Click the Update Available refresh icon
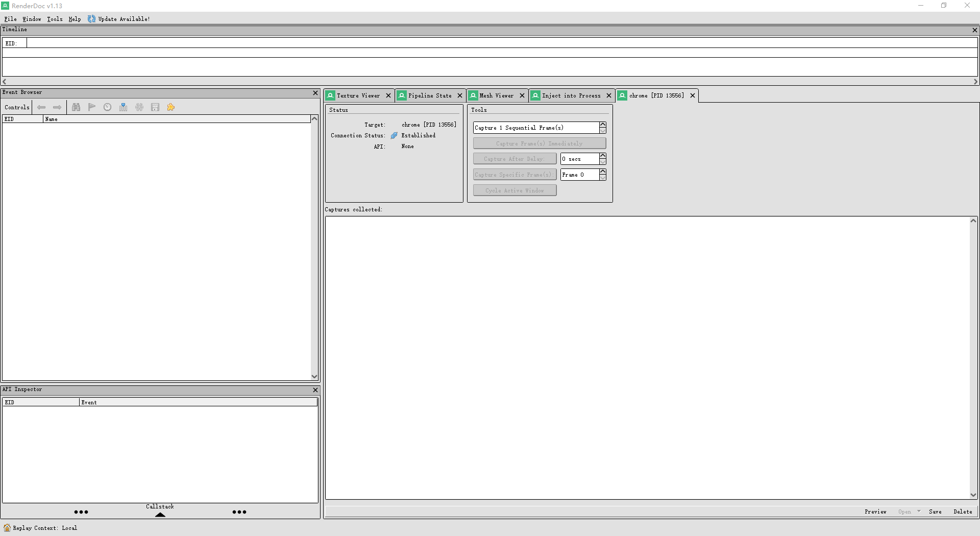Viewport: 980px width, 536px height. [x=91, y=19]
